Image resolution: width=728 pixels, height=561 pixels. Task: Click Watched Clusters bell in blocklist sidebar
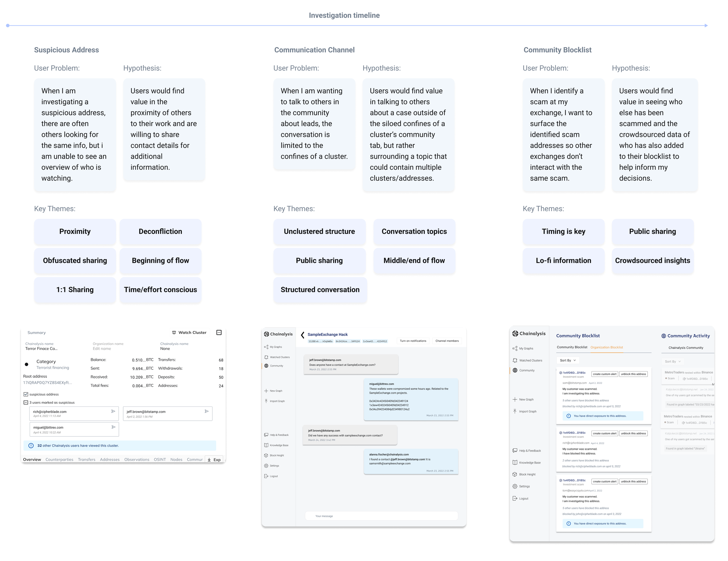(515, 360)
